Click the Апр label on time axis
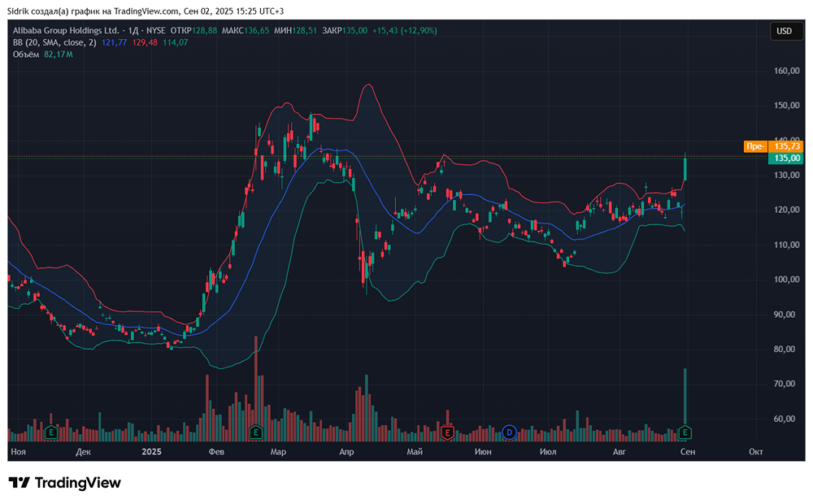813x504 pixels. [x=346, y=450]
